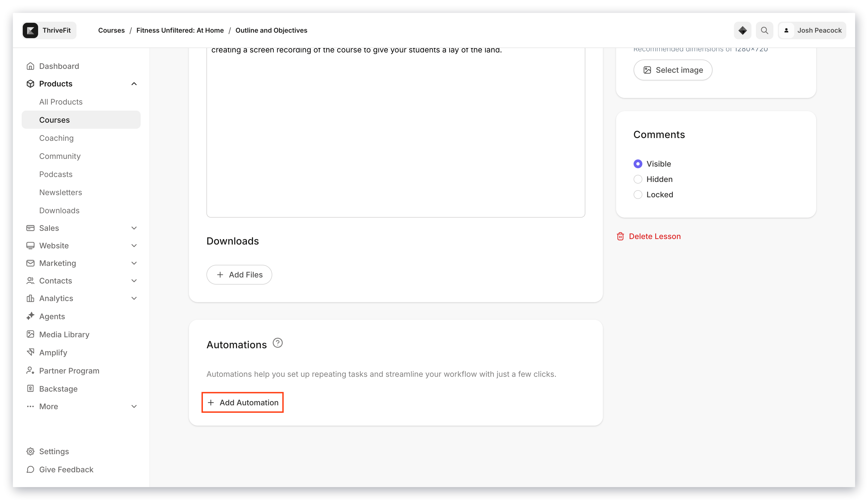Open Courses in the sidebar
The height and width of the screenshot is (500, 868).
pyautogui.click(x=81, y=120)
